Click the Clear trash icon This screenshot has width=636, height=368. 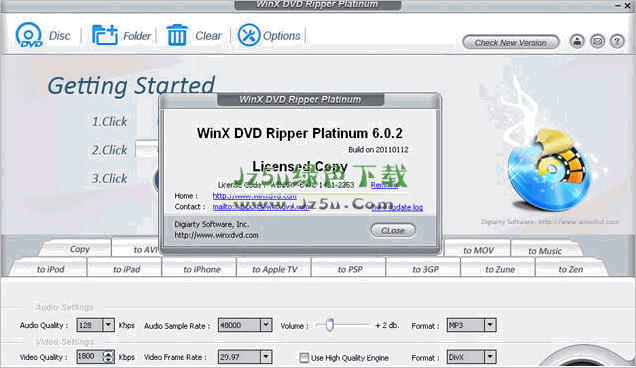pyautogui.click(x=177, y=35)
